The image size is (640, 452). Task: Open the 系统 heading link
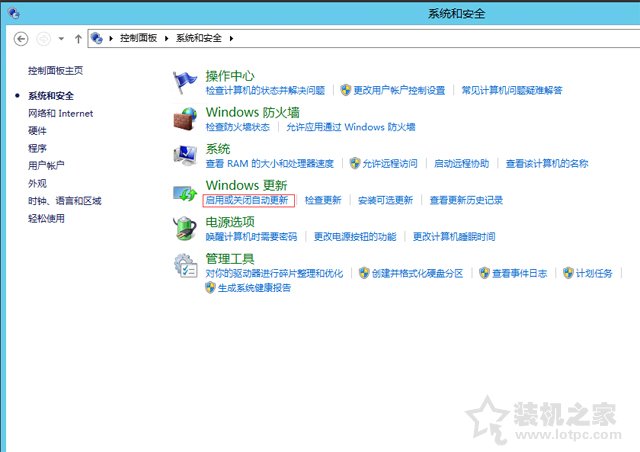click(218, 149)
